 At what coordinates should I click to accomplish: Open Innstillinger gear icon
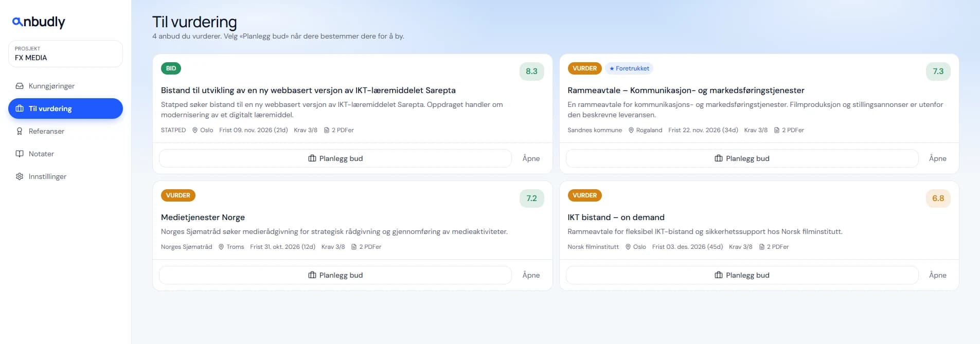point(20,176)
